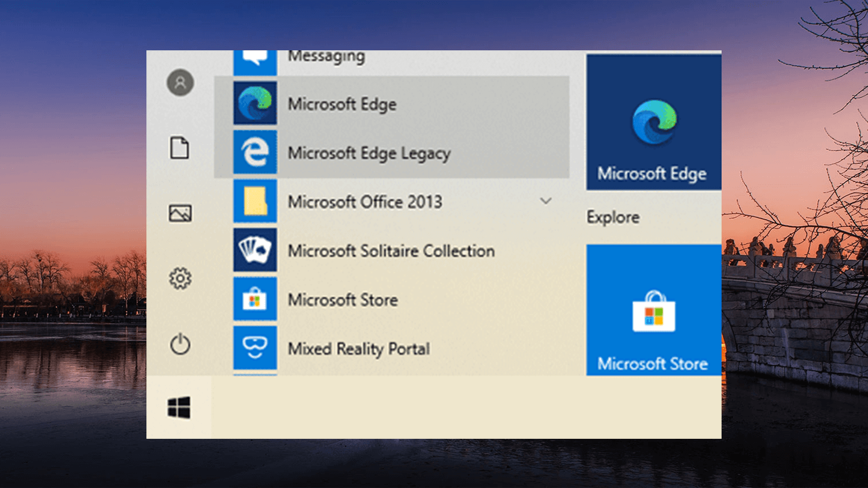Image resolution: width=868 pixels, height=488 pixels.
Task: Open Microsoft Edge label in app list
Action: 342,105
